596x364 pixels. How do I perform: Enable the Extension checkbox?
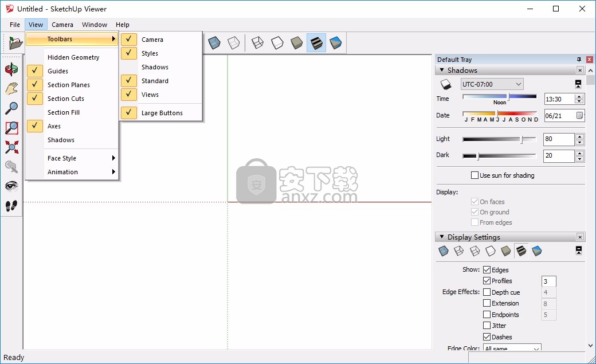click(487, 303)
